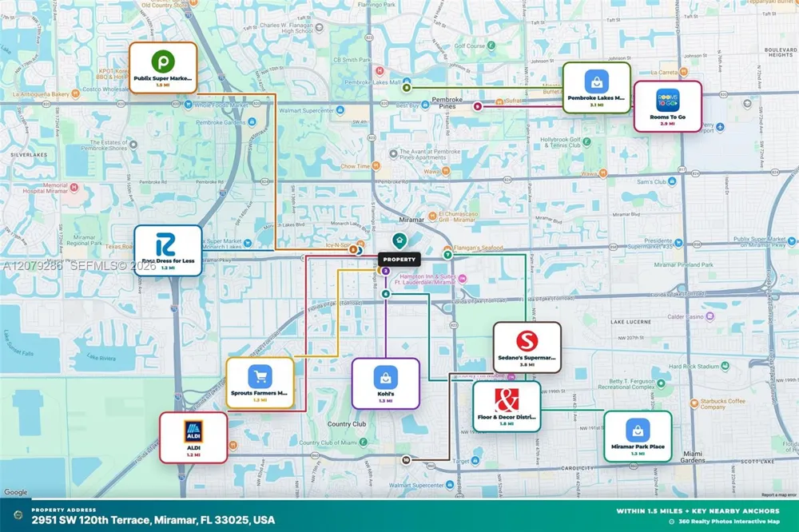This screenshot has width=799, height=532.
Task: Select the Memorial Hospital Miramar pin
Action: pyautogui.click(x=74, y=188)
